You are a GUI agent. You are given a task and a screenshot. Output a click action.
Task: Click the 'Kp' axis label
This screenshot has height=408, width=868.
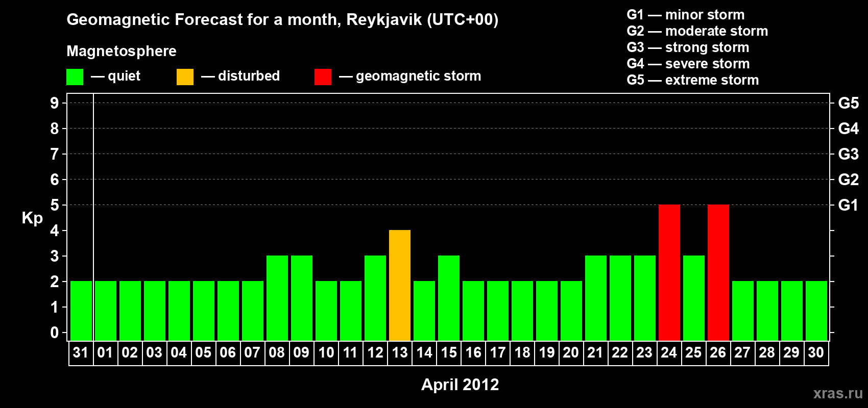click(32, 218)
